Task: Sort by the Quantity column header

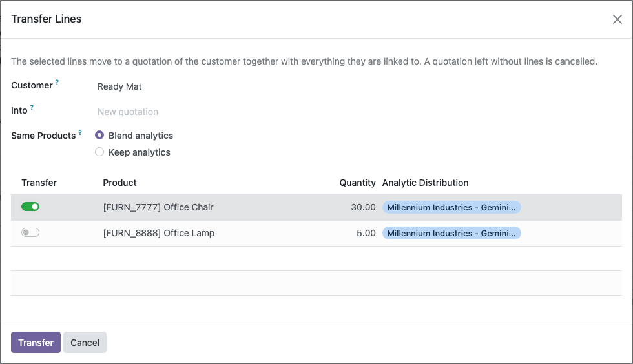Action: pyautogui.click(x=357, y=183)
